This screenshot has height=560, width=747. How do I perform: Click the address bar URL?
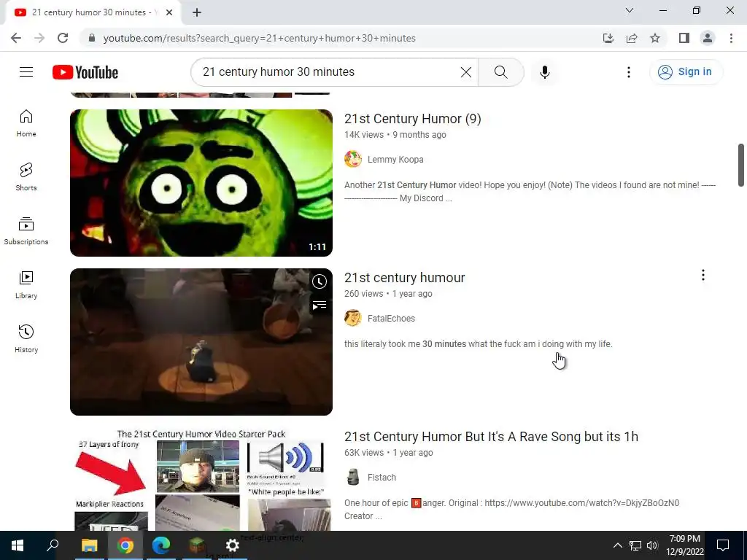[x=259, y=38]
